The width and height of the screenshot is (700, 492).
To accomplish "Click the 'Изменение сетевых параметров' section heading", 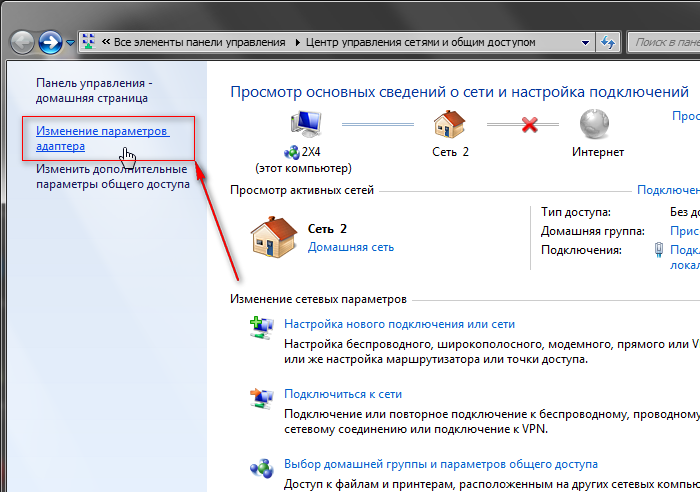I will click(318, 299).
